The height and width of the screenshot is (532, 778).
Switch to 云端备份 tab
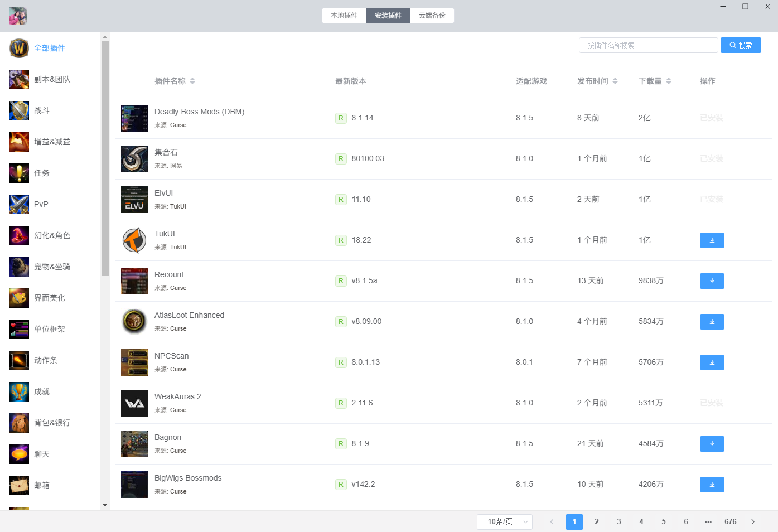[432, 16]
